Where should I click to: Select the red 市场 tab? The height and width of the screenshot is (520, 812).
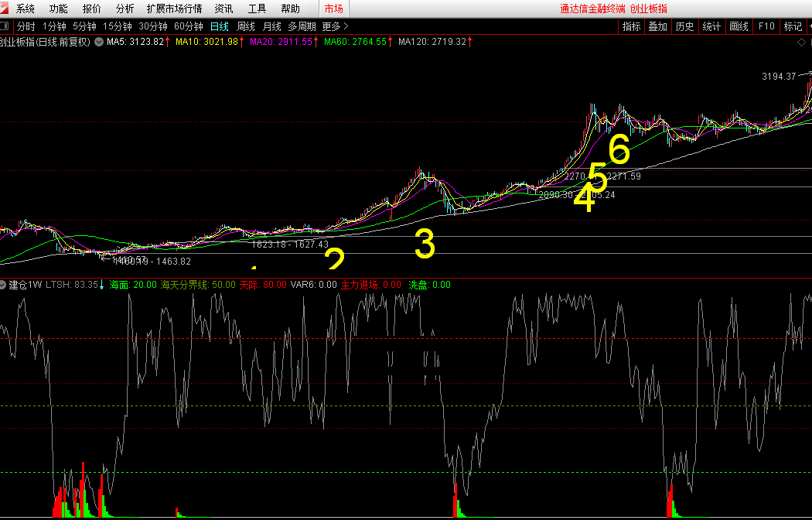pyautogui.click(x=334, y=9)
